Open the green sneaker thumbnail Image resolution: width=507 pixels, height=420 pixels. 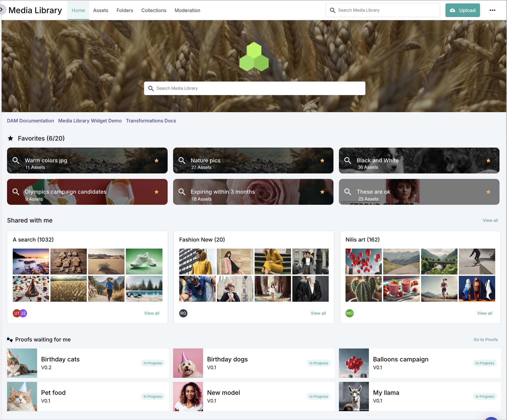144,261
